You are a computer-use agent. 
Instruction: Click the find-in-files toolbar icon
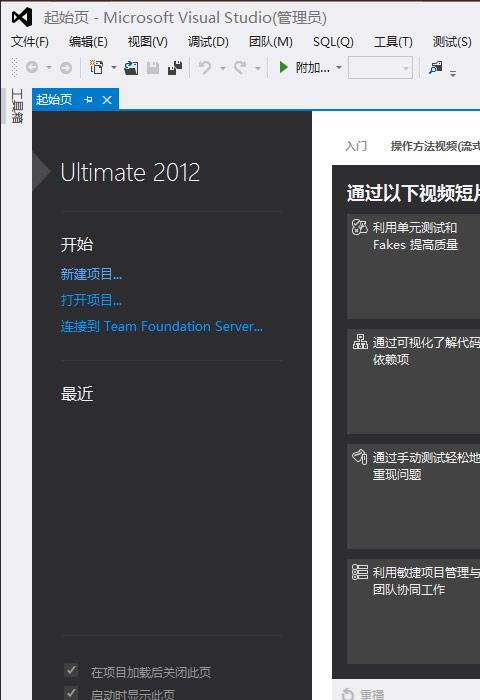[x=435, y=67]
